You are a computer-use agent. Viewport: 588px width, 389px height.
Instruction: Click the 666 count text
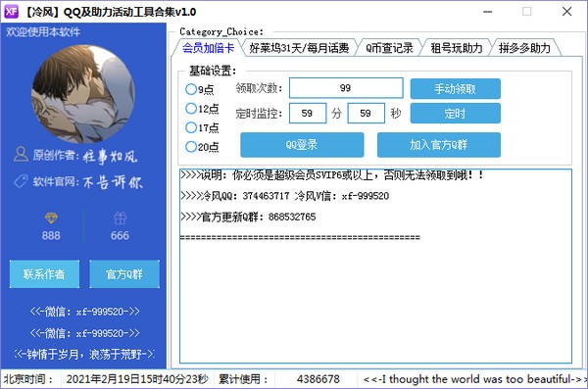(x=120, y=235)
